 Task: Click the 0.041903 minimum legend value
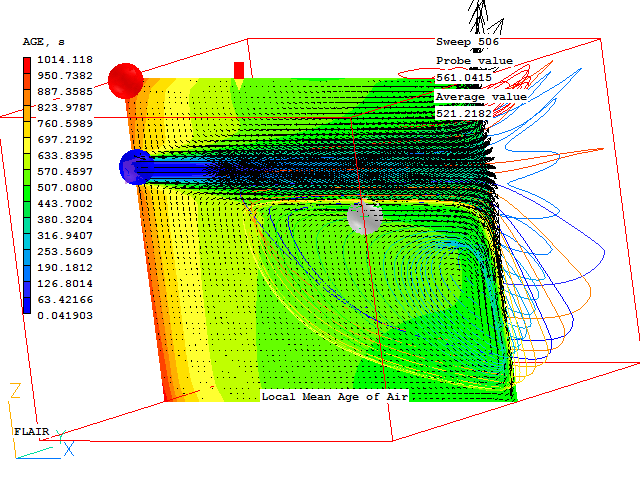(x=64, y=315)
